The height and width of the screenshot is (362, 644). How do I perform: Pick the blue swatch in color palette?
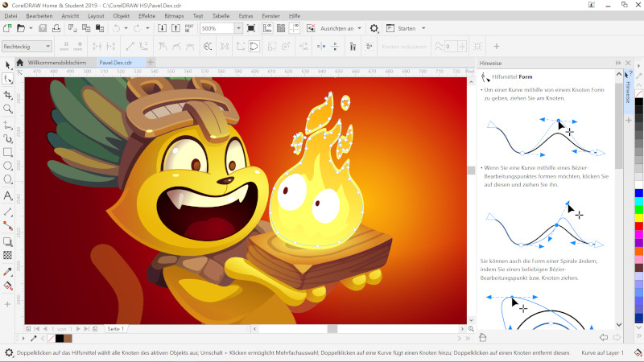click(638, 193)
